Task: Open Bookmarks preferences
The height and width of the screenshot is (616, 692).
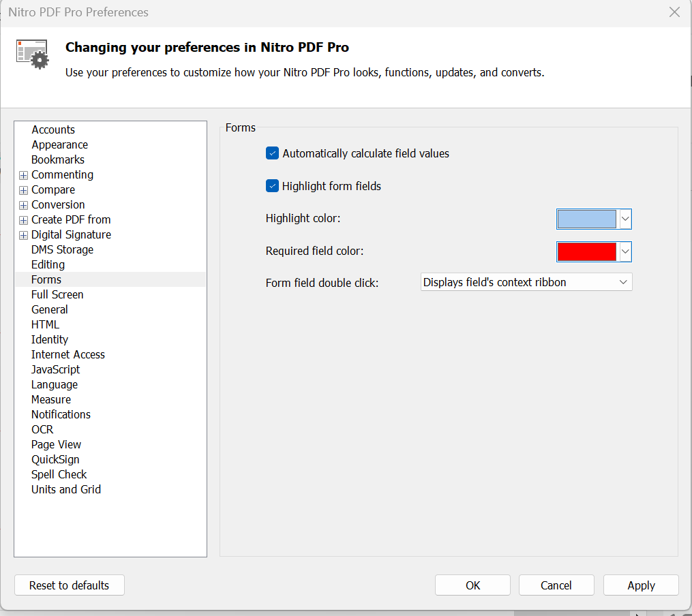Action: (58, 159)
